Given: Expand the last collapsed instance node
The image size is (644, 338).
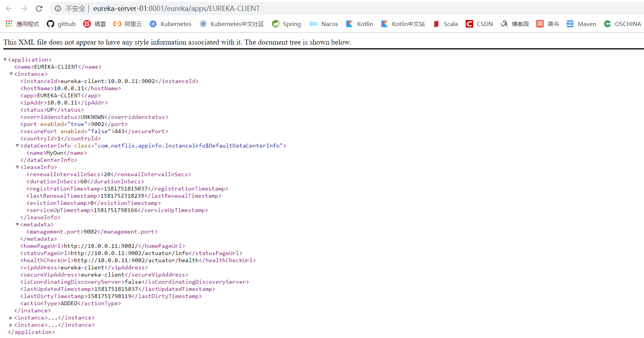Looking at the screenshot, I should (x=11, y=325).
